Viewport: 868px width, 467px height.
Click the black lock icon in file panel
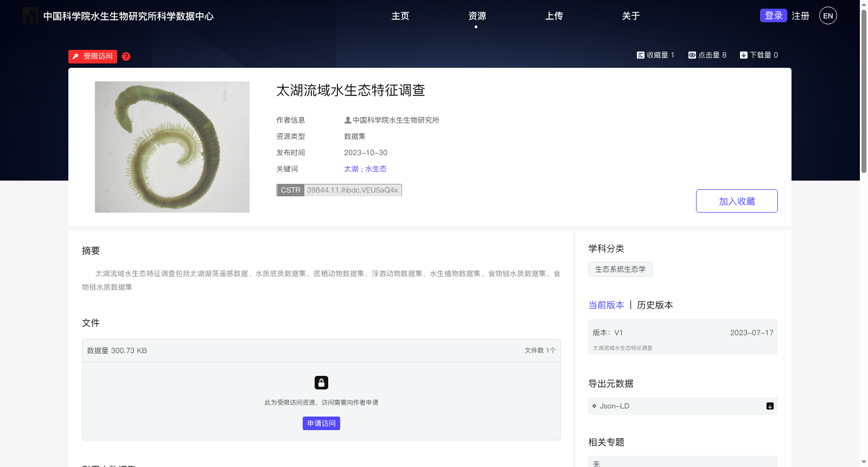tap(321, 383)
